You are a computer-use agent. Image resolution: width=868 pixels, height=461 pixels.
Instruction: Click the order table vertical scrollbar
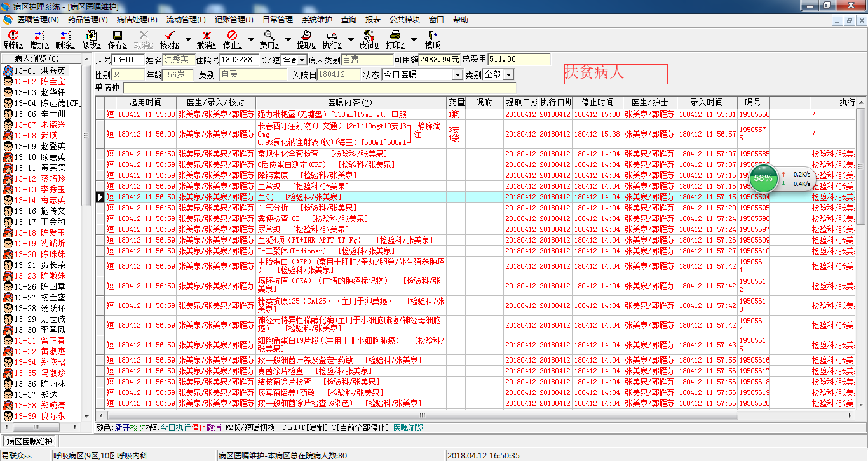pyautogui.click(x=862, y=254)
